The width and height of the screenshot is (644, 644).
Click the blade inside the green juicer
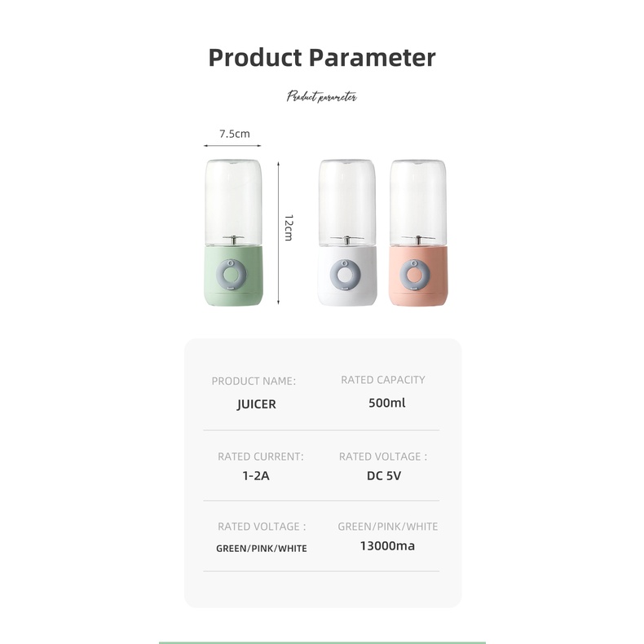click(x=233, y=240)
